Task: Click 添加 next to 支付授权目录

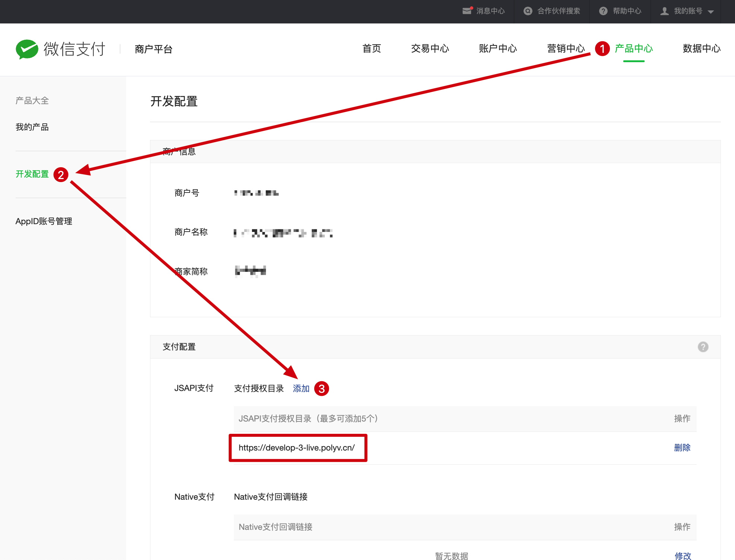Action: [x=301, y=388]
